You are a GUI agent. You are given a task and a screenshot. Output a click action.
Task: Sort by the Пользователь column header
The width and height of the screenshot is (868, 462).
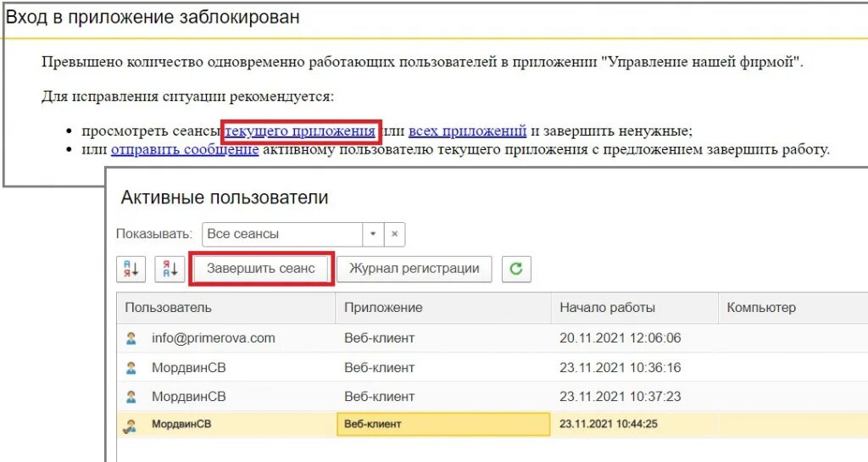[226, 308]
